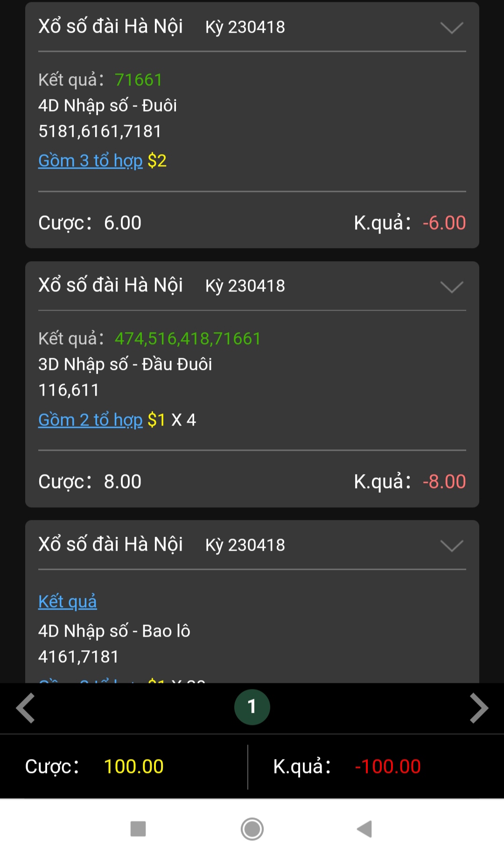Click the blue 'Kết quả' link
The image size is (504, 859).
(68, 602)
